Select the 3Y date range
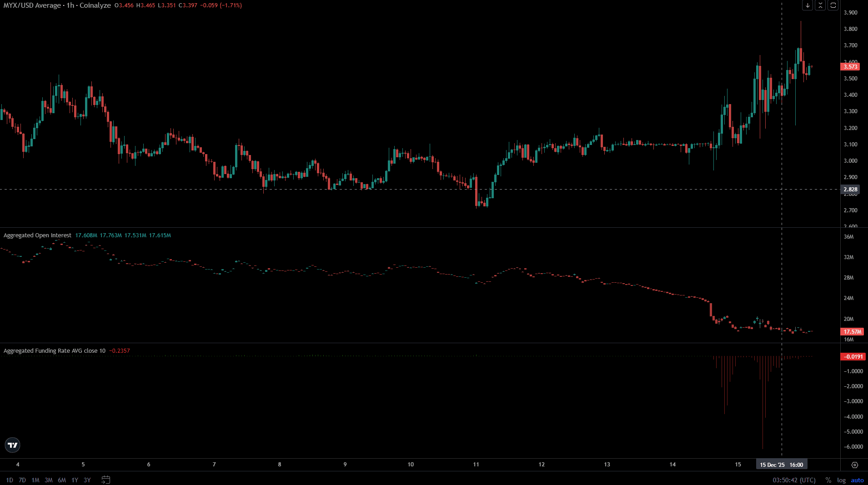The width and height of the screenshot is (868, 485). click(x=87, y=480)
